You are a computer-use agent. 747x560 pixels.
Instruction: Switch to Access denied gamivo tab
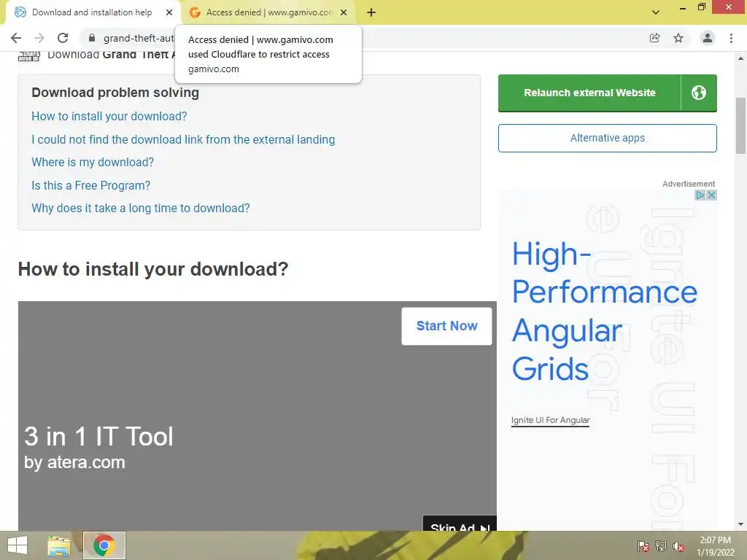click(x=268, y=13)
